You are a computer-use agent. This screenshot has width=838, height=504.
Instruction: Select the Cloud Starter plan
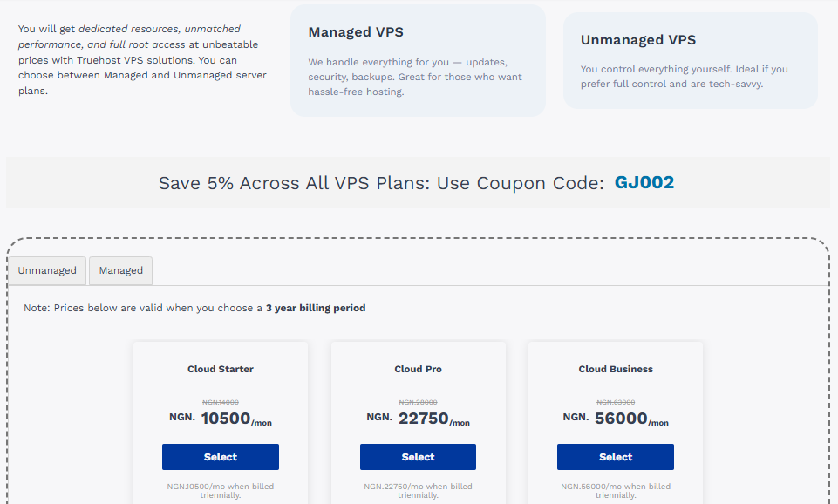(x=220, y=456)
